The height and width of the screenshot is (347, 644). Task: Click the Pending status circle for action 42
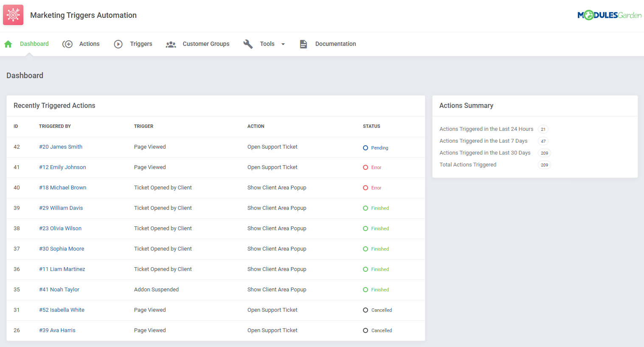(365, 147)
